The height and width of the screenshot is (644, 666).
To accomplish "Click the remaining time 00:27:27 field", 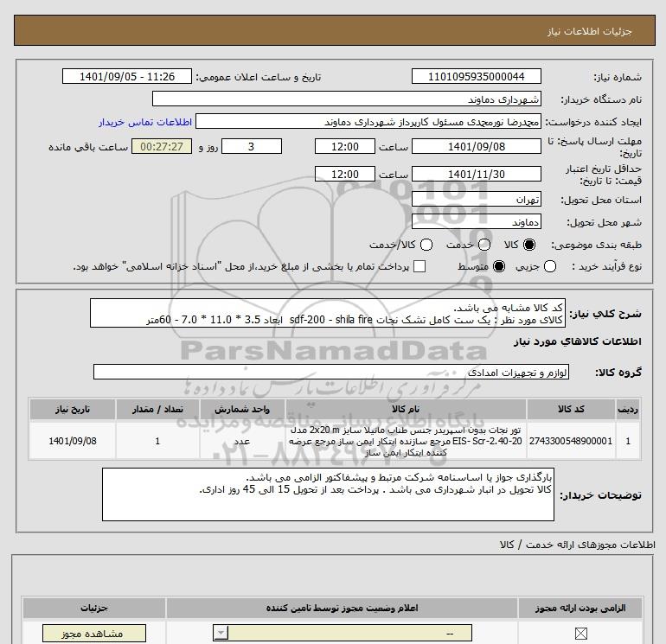I will (x=162, y=146).
